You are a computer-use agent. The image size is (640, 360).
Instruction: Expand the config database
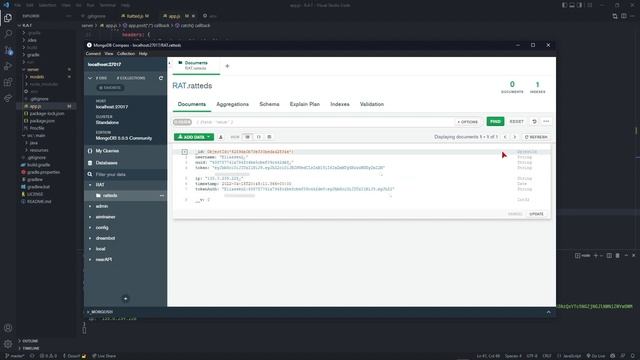pos(90,227)
